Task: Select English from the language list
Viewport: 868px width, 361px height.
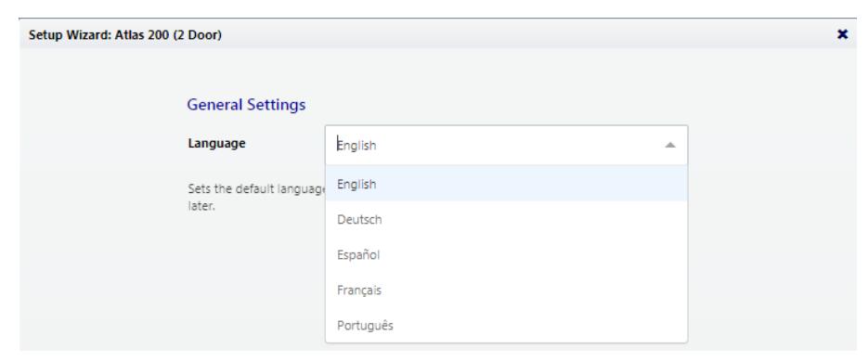Action: pyautogui.click(x=506, y=184)
